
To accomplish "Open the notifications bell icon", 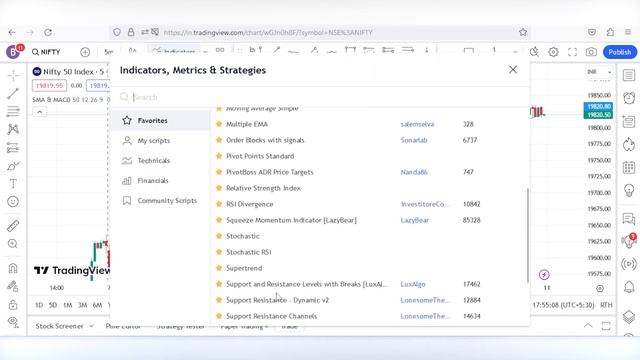I will [629, 287].
